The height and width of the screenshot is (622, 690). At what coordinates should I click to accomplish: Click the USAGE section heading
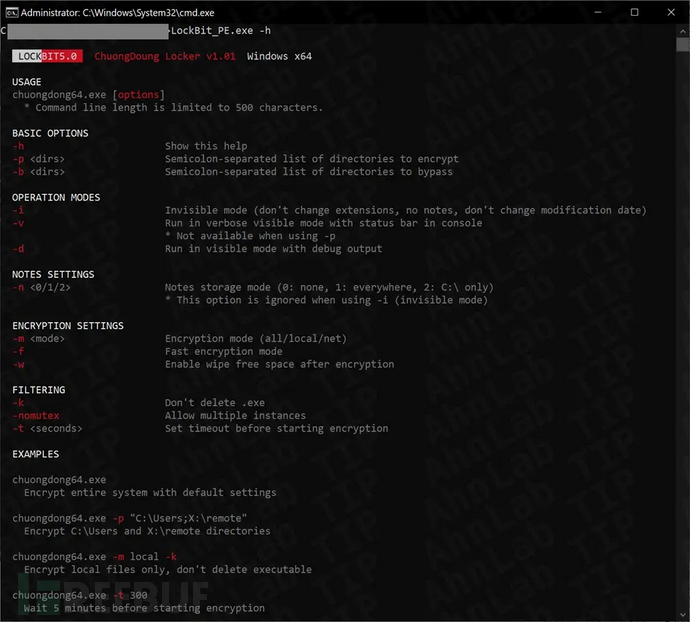point(27,82)
